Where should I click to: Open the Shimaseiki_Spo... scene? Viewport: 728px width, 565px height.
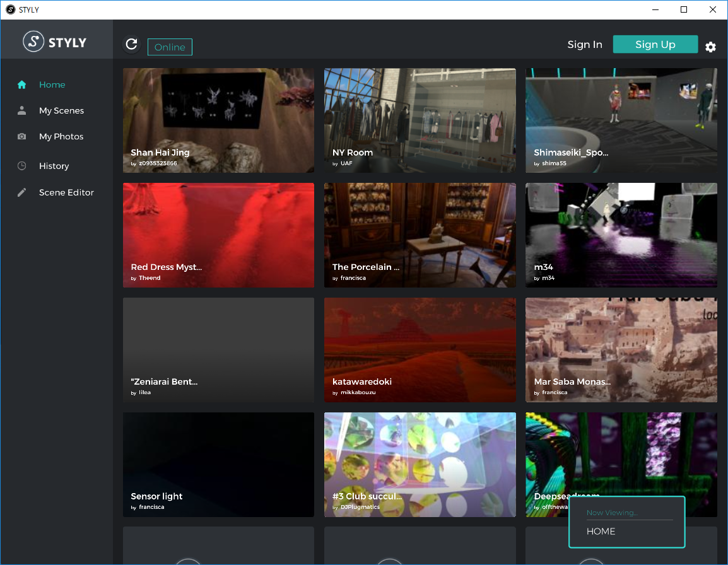tap(621, 120)
